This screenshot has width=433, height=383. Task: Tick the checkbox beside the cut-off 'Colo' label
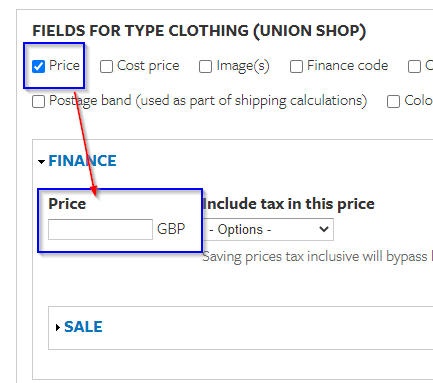click(x=393, y=101)
